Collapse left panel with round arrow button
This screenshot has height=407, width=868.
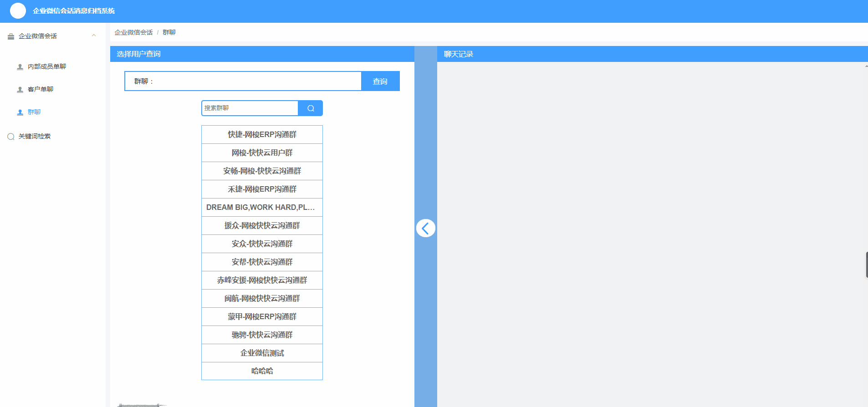pos(426,228)
